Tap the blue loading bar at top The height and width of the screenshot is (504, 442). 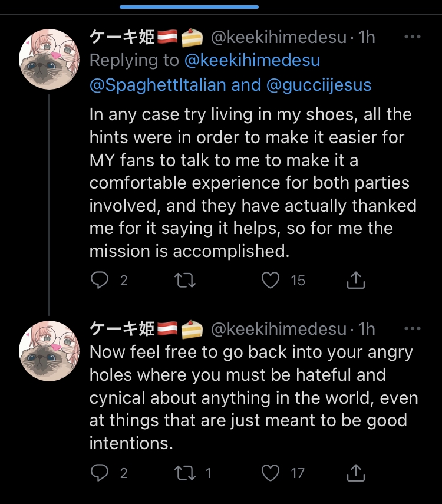[x=189, y=7]
